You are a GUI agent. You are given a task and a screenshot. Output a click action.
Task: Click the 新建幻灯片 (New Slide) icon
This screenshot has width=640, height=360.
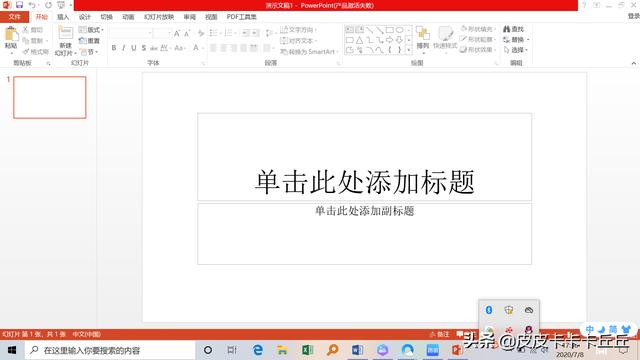[65, 33]
